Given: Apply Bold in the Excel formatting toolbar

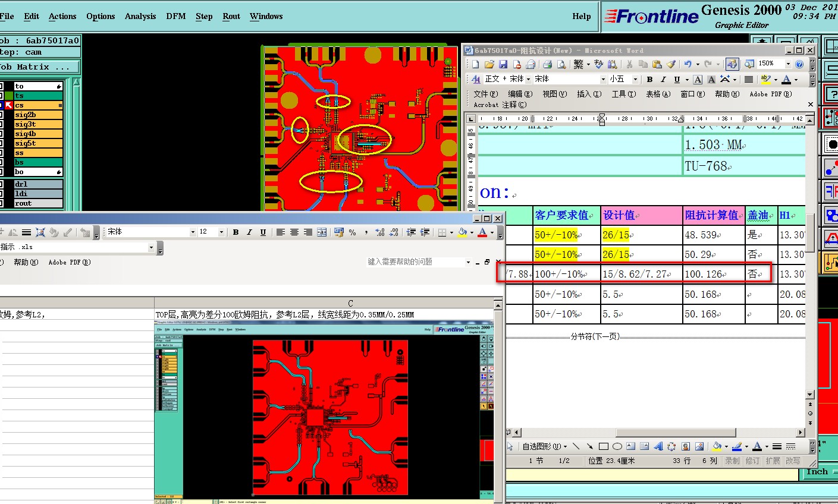Looking at the screenshot, I should pos(236,232).
